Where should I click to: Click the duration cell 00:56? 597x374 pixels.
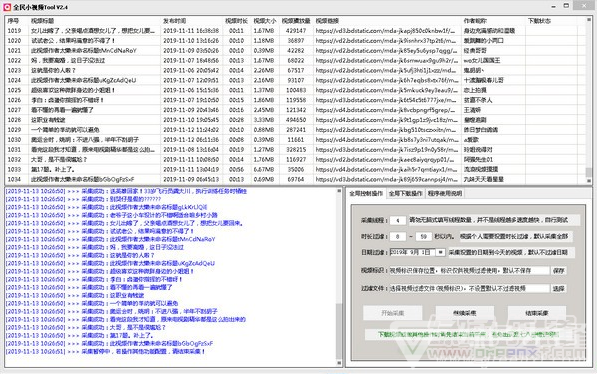click(x=236, y=169)
